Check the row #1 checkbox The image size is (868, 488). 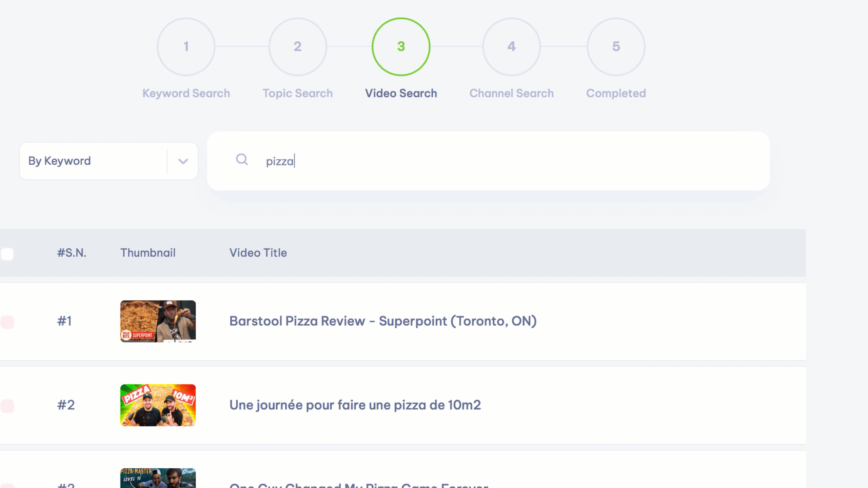(x=7, y=322)
